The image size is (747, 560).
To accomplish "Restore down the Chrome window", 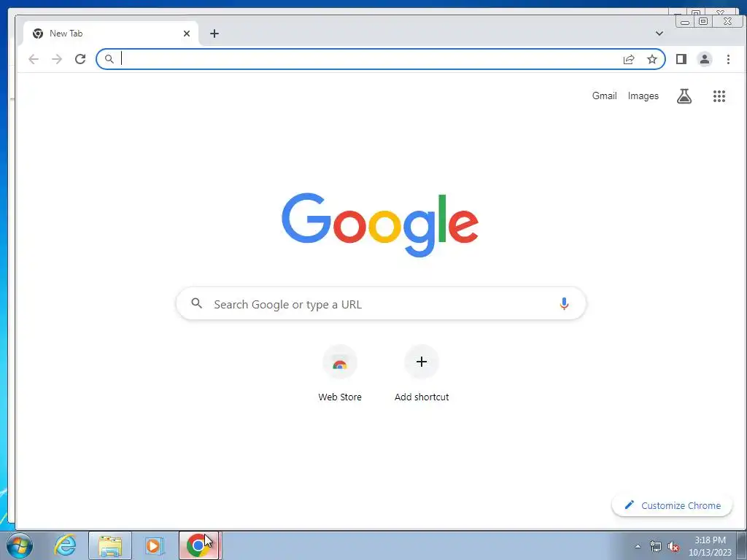I will point(703,21).
